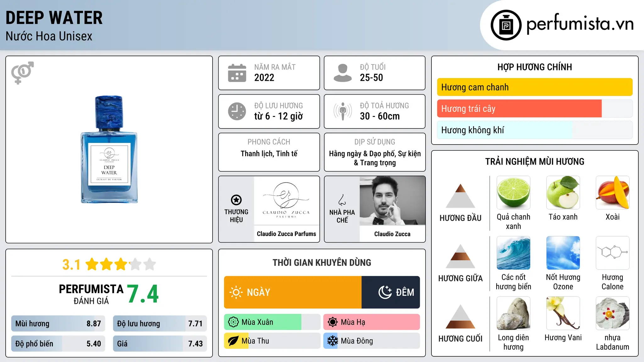This screenshot has height=362, width=644.
Task: Click the age range value 25-50
Action: click(x=371, y=78)
